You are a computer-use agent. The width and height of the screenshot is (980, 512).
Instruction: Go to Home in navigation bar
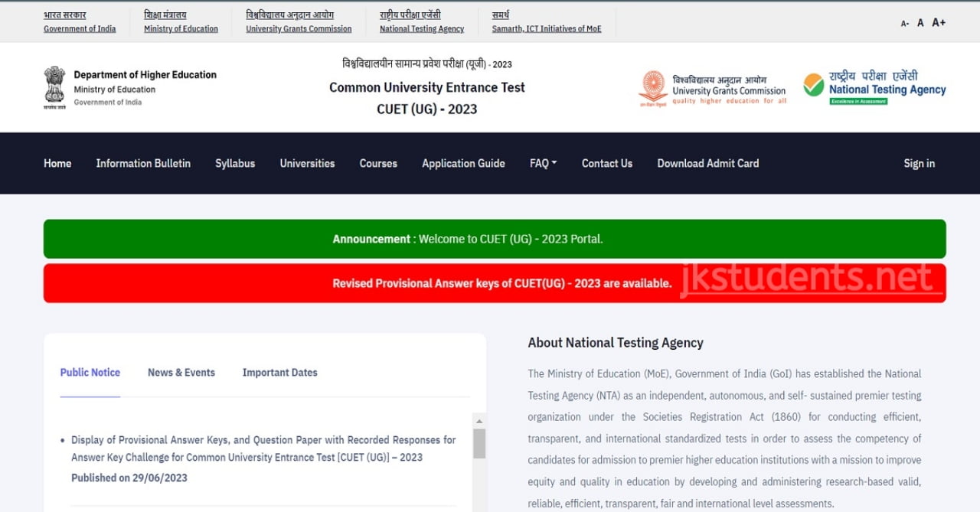point(57,163)
